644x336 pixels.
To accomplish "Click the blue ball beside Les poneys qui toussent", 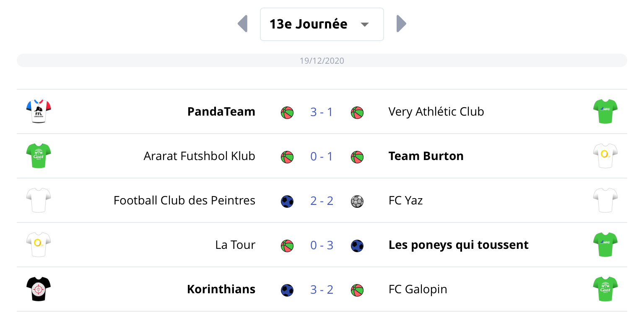I will pyautogui.click(x=357, y=246).
